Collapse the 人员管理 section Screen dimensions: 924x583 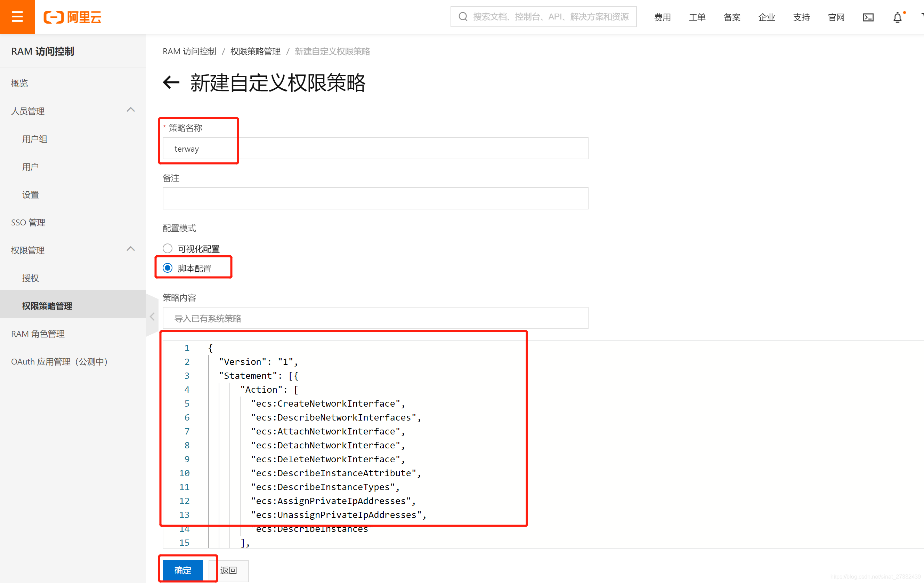130,110
